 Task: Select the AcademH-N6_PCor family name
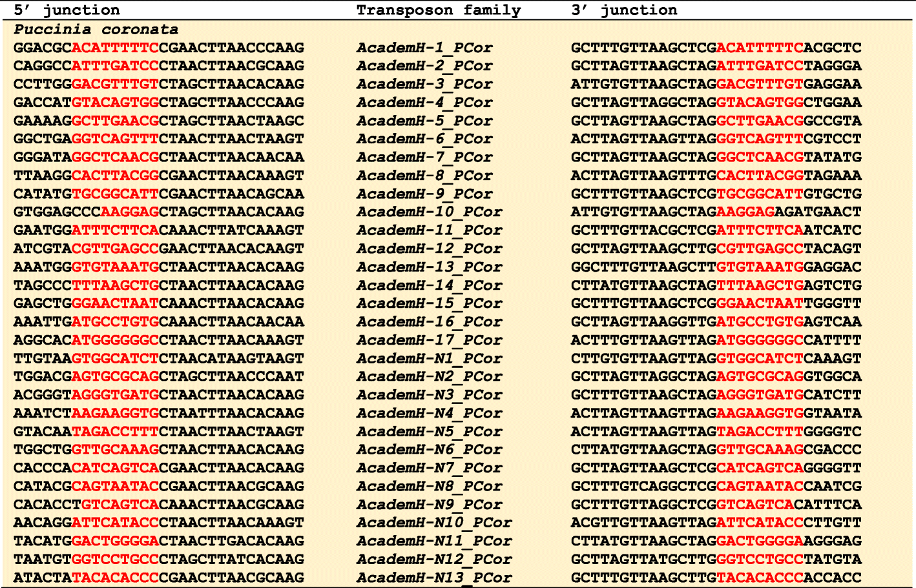click(430, 449)
